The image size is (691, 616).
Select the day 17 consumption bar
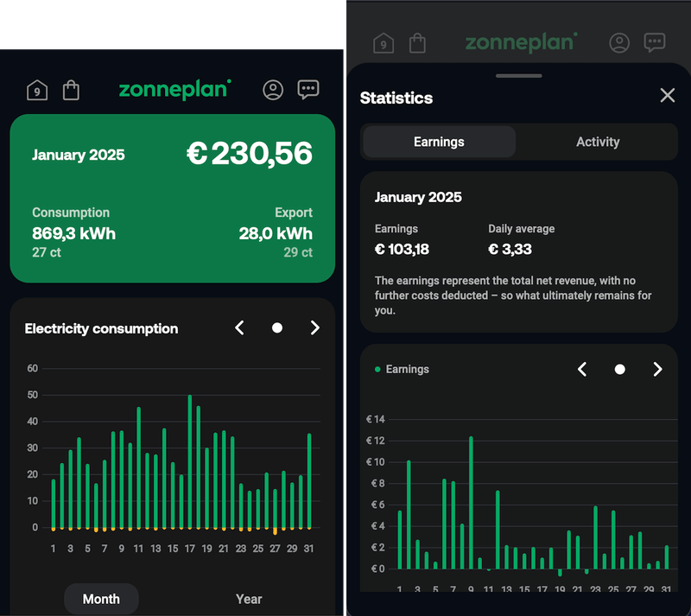pyautogui.click(x=190, y=461)
